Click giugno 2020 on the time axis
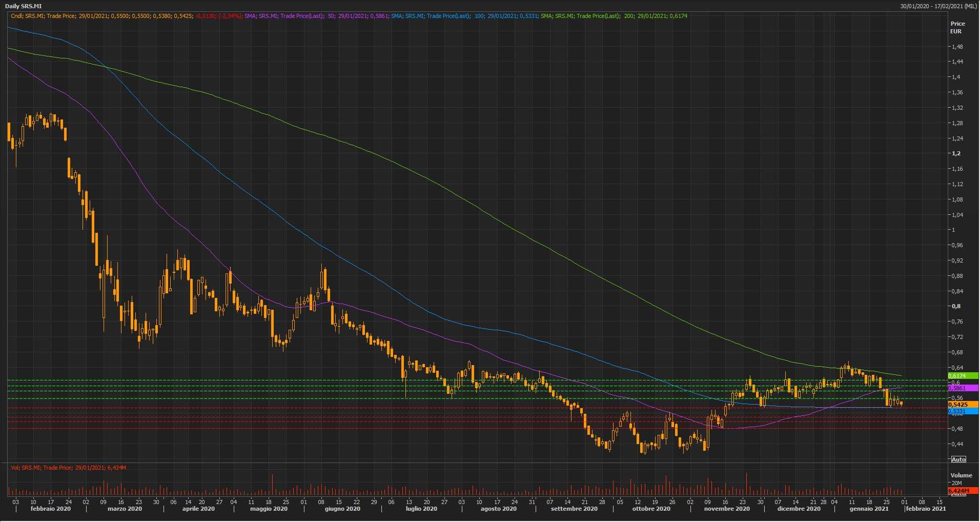Viewport: 980px width, 522px height. (x=342, y=509)
